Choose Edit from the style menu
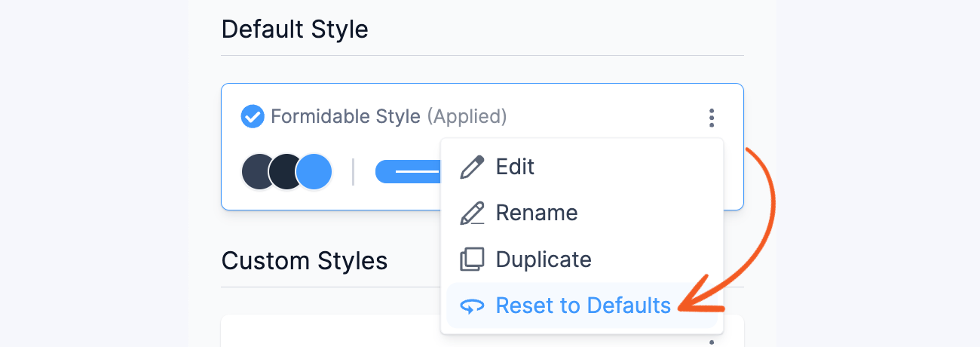 tap(582, 167)
